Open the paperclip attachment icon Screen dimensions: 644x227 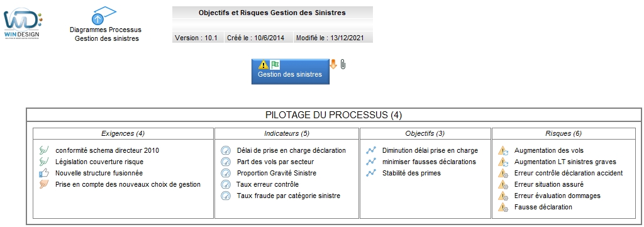point(343,64)
